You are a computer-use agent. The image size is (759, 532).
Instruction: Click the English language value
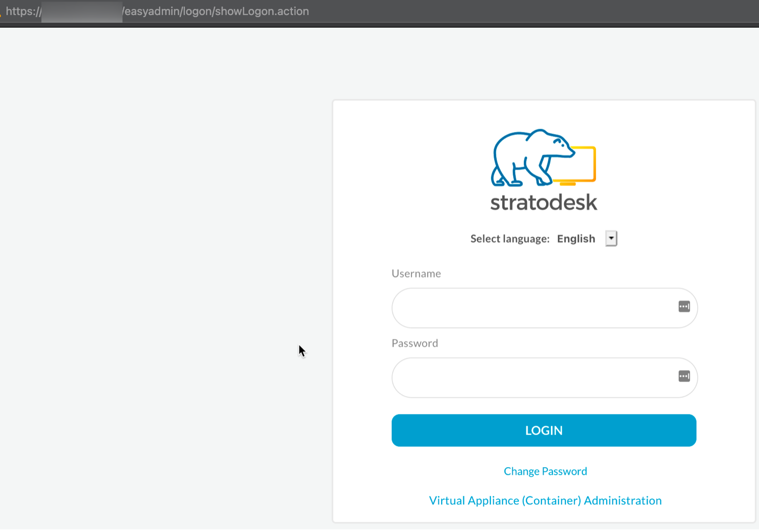pos(576,239)
